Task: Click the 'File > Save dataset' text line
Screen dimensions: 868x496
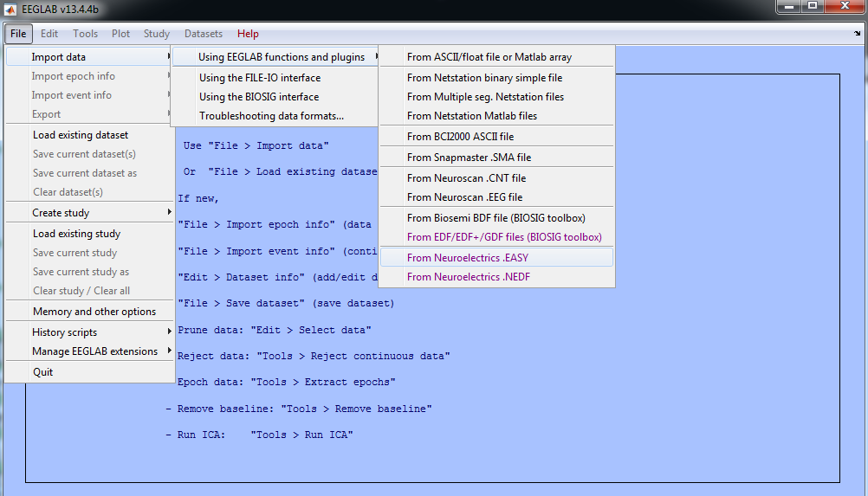Action: pos(286,304)
